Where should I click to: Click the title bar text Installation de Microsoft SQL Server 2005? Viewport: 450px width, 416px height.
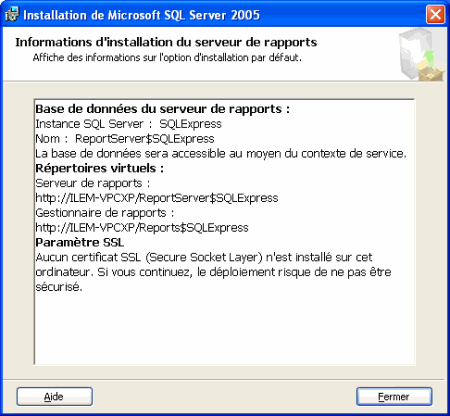(x=141, y=15)
